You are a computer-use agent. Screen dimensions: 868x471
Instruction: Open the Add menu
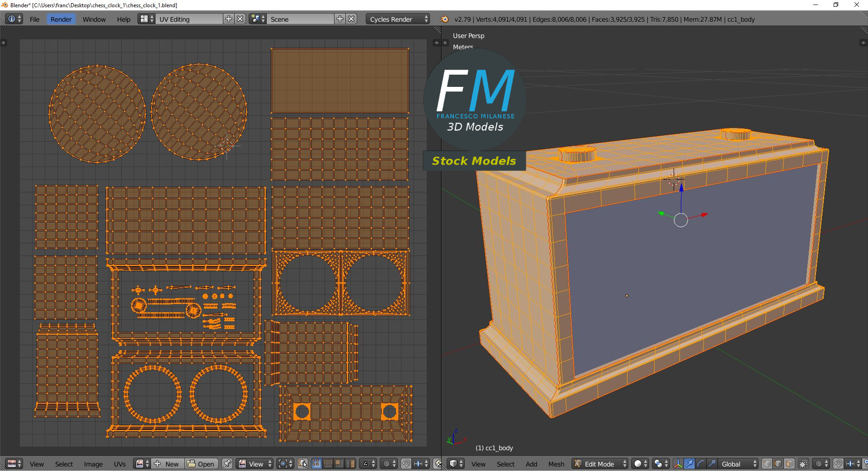click(532, 464)
